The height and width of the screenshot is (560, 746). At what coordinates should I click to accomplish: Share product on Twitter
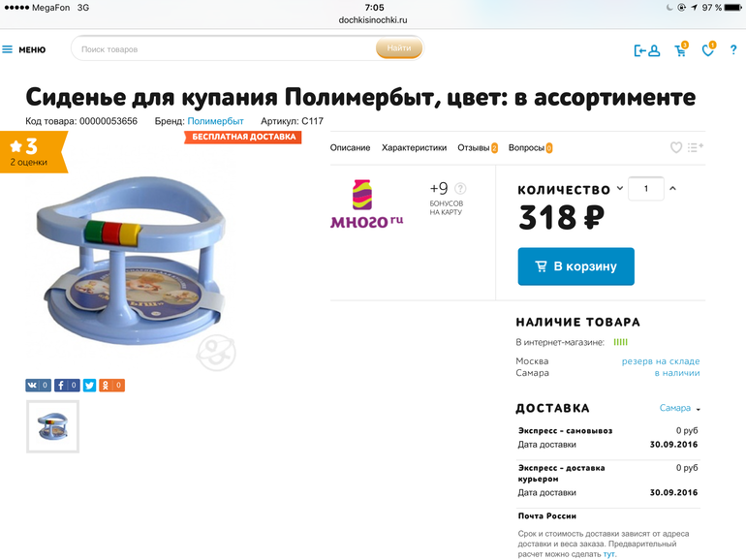[x=89, y=385]
